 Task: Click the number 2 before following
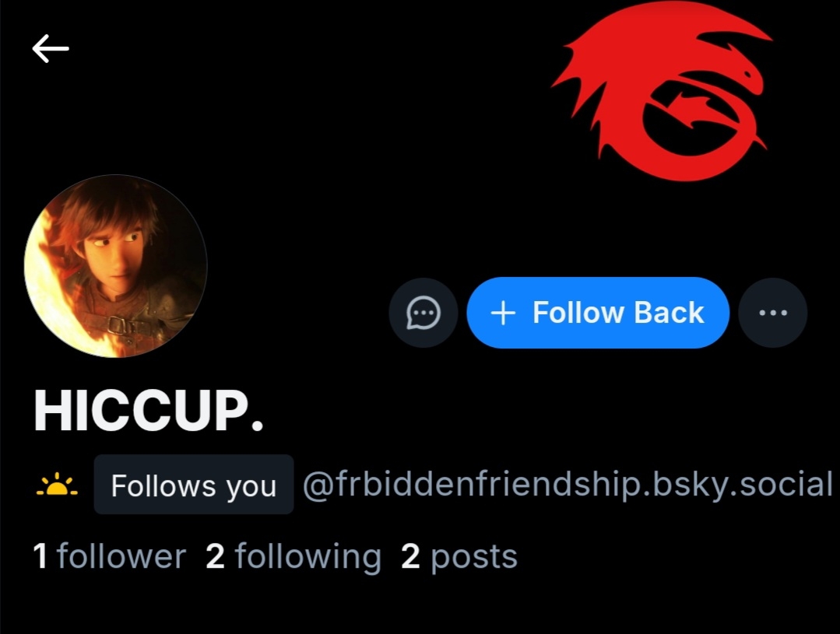tap(216, 556)
